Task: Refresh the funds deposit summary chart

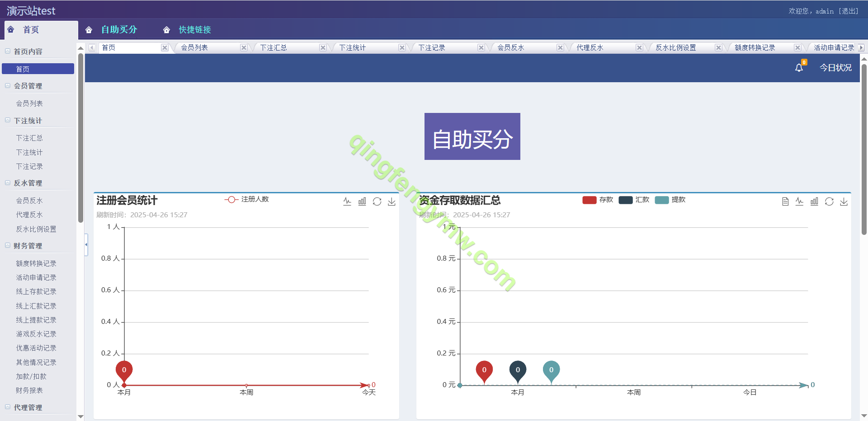Action: (x=829, y=201)
